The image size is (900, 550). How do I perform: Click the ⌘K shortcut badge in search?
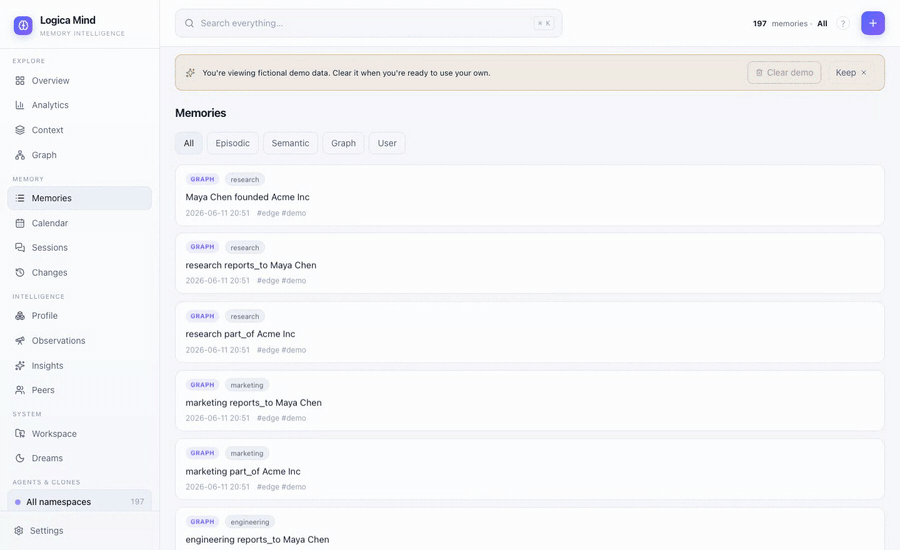(543, 24)
